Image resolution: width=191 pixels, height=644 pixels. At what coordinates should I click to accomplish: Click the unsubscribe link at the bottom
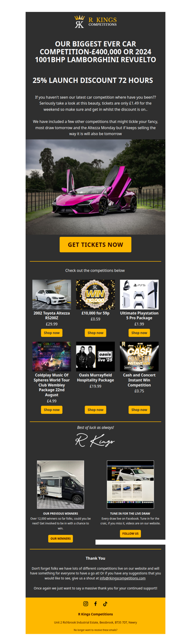(x=95, y=630)
